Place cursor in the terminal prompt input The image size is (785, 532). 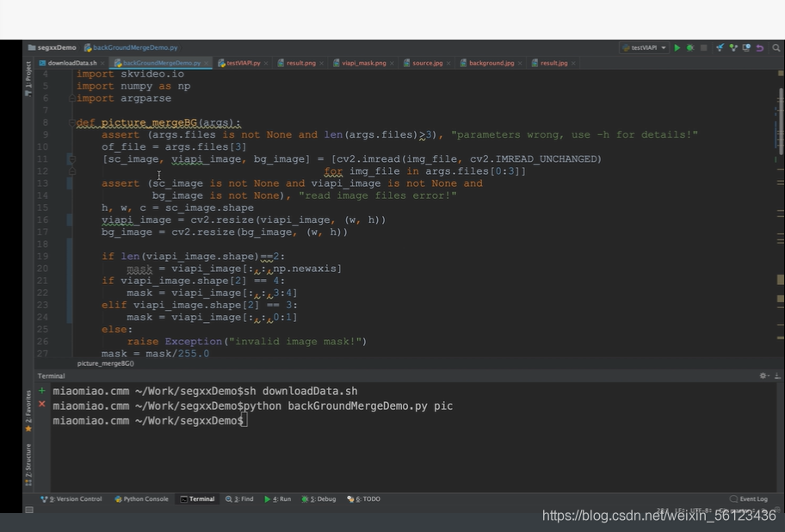[x=246, y=420]
